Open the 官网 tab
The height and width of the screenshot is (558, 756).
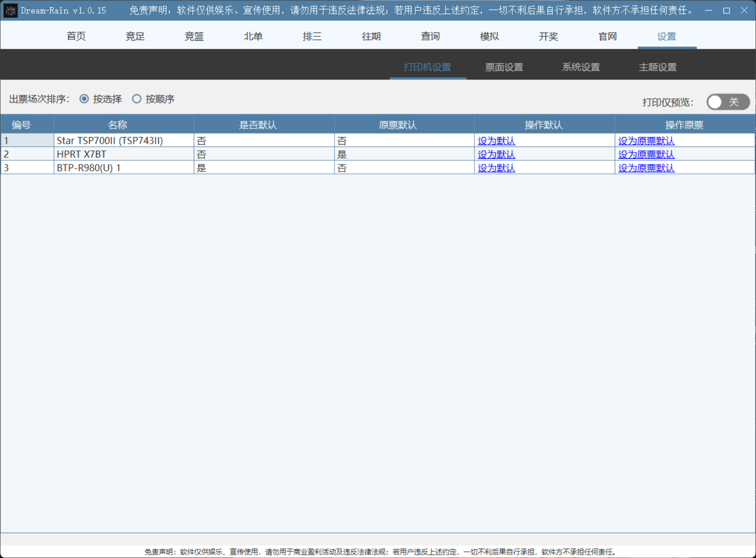click(608, 36)
